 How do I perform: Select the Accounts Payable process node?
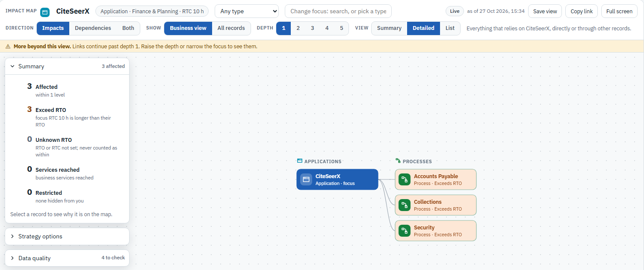pyautogui.click(x=435, y=179)
